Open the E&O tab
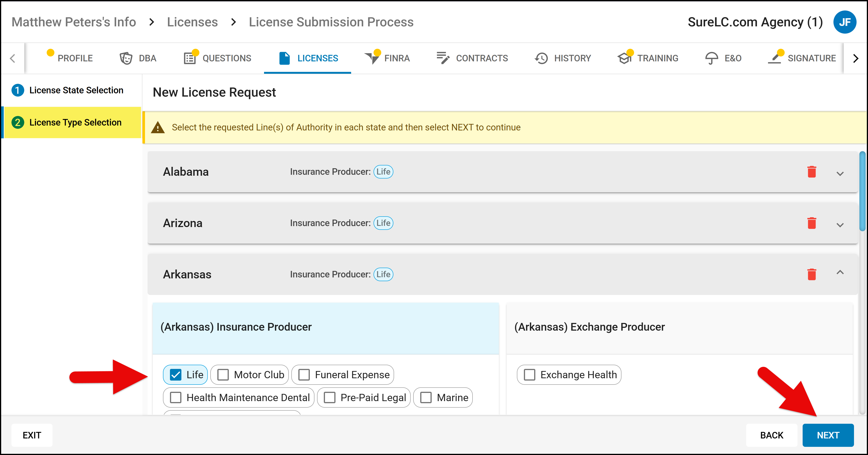The height and width of the screenshot is (455, 868). tap(723, 58)
